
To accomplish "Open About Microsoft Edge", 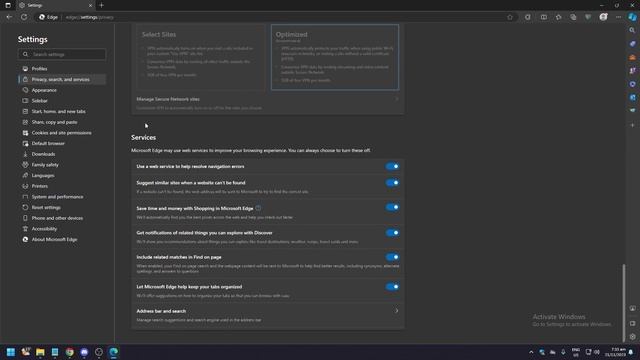I will point(62,239).
